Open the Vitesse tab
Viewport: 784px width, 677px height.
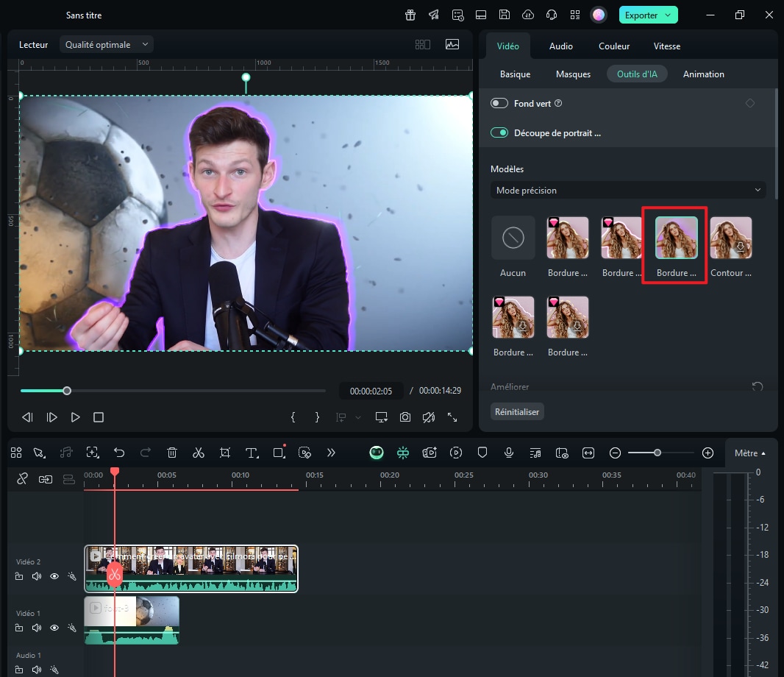(x=667, y=46)
